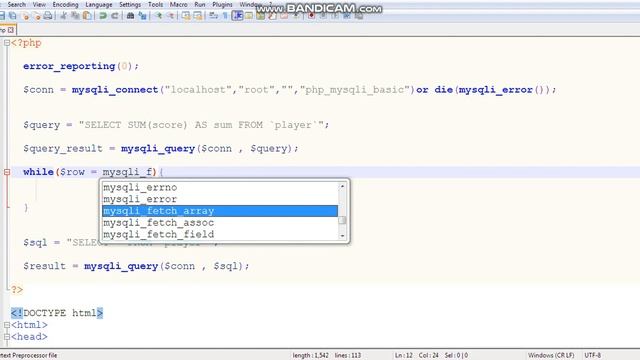Select mysqli_error in autocomplete list

pyautogui.click(x=220, y=199)
